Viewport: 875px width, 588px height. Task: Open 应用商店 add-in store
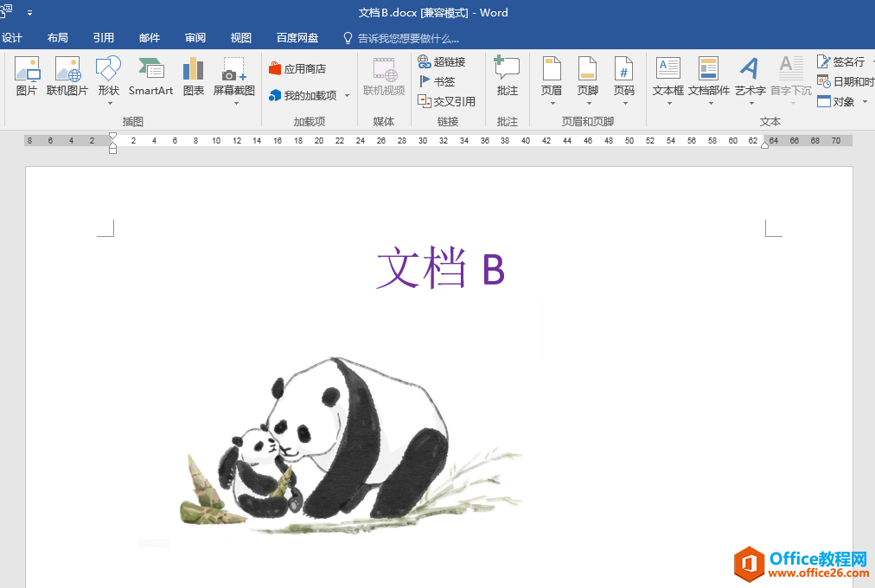click(x=297, y=68)
